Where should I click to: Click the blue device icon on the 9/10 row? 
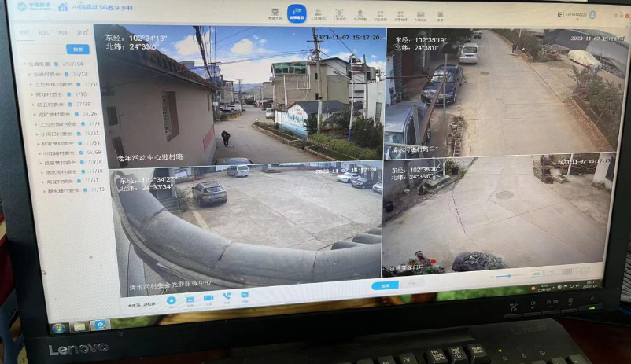coord(68,94)
